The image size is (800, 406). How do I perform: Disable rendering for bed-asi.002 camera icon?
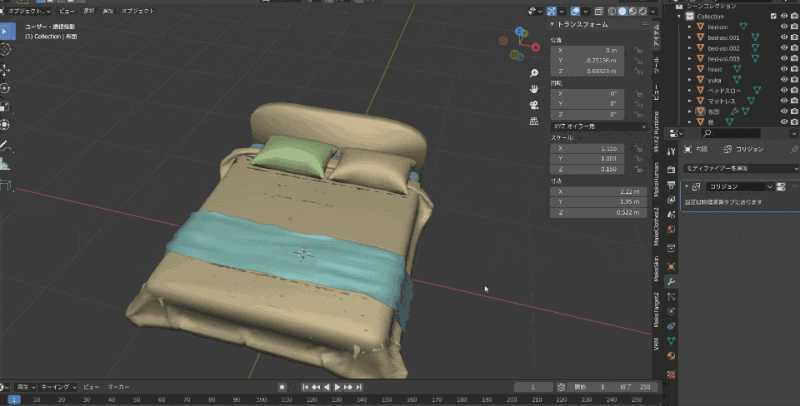pos(794,48)
